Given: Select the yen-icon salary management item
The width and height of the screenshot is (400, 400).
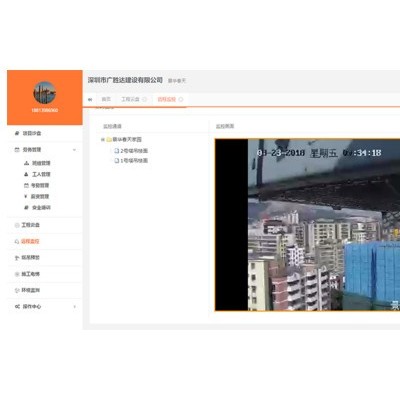Looking at the screenshot, I should click(x=37, y=196).
